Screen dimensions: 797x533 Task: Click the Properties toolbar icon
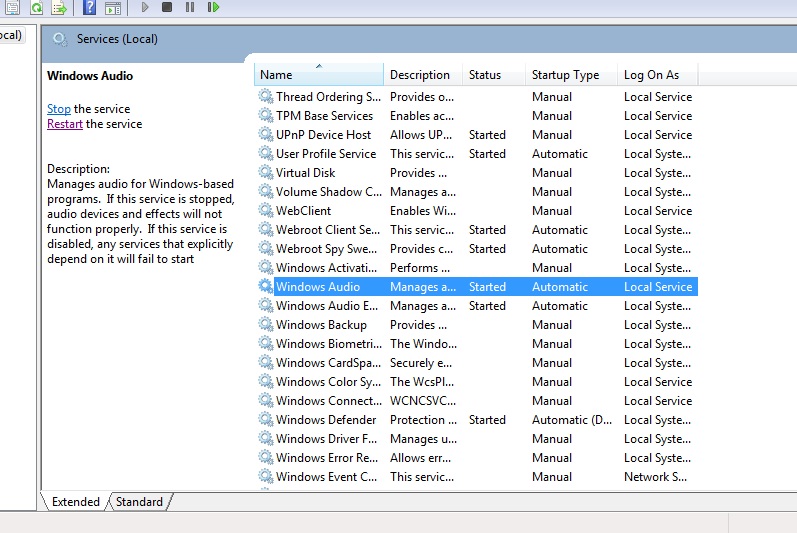[x=12, y=7]
